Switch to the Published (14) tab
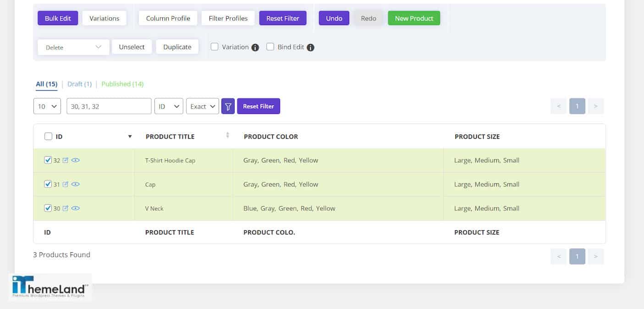 [122, 84]
